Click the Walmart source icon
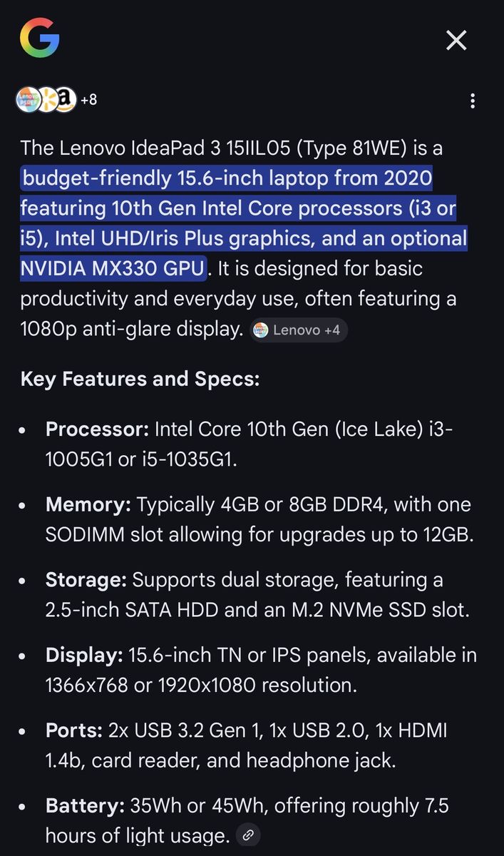Image resolution: width=504 pixels, height=856 pixels. point(47,100)
